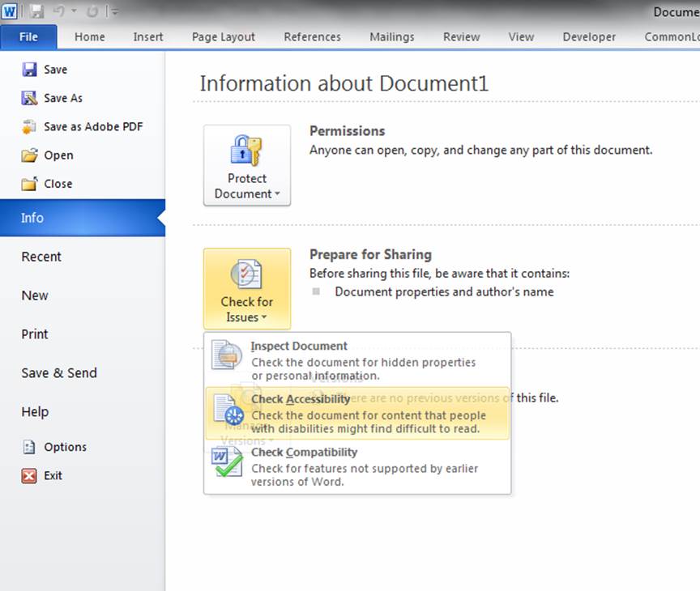Click the Undo icon in Quick Access Toolbar
Image resolution: width=700 pixels, height=591 pixels.
[x=59, y=11]
